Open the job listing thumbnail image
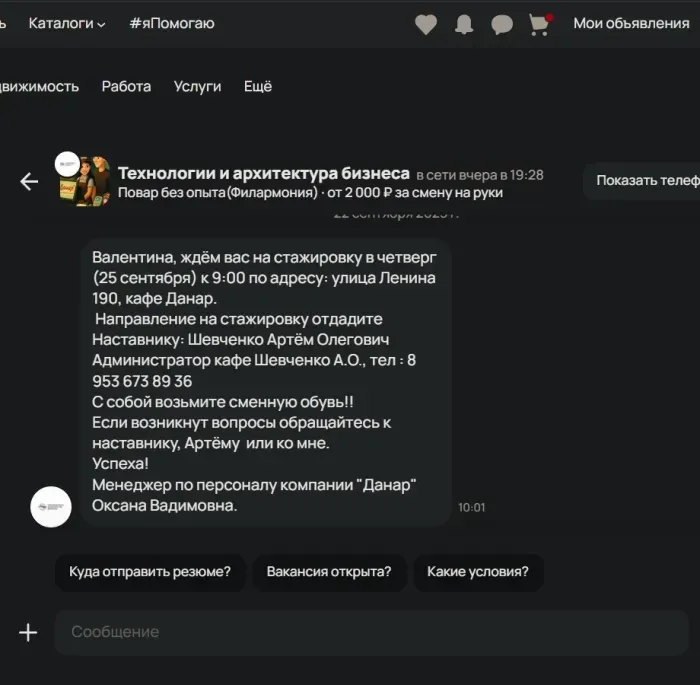 (x=89, y=181)
